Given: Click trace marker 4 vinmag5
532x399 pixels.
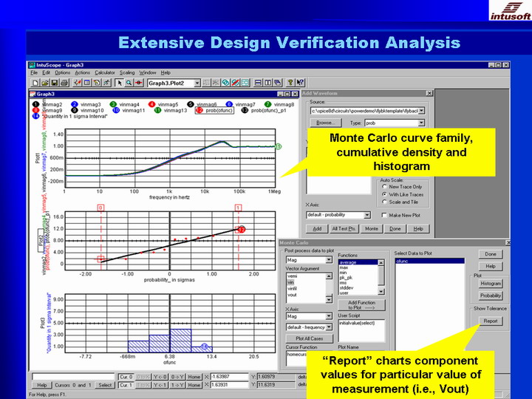Looking at the screenshot, I should click(152, 104).
